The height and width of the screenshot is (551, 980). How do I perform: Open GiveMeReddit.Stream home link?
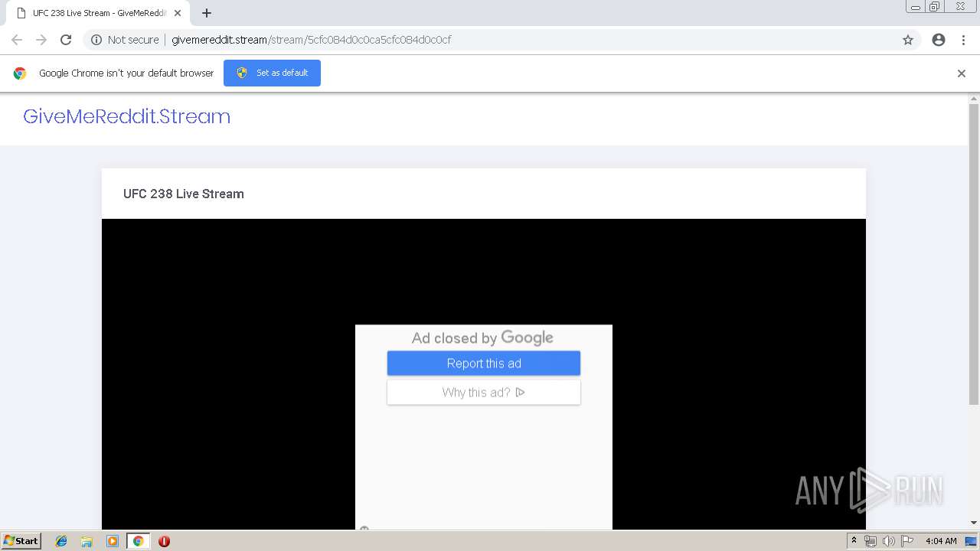pyautogui.click(x=126, y=116)
